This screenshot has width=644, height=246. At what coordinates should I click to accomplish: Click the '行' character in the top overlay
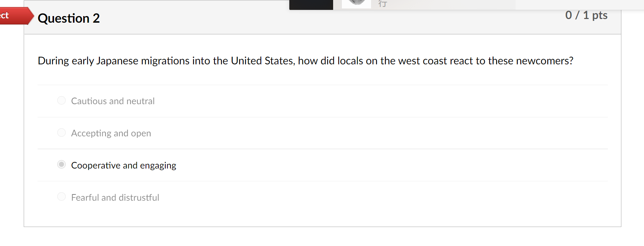pyautogui.click(x=382, y=4)
